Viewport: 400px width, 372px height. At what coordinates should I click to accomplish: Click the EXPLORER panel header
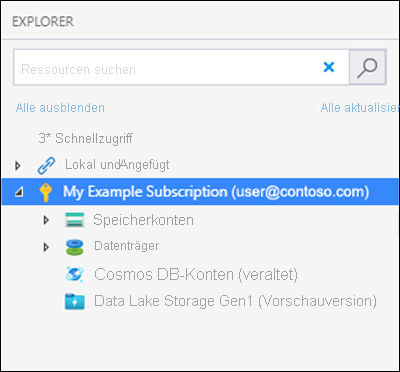[43, 22]
